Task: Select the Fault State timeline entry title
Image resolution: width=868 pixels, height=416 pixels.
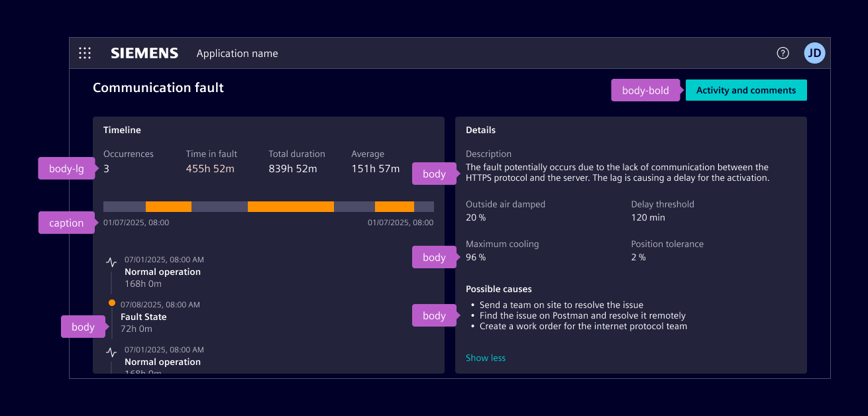Action: [144, 317]
